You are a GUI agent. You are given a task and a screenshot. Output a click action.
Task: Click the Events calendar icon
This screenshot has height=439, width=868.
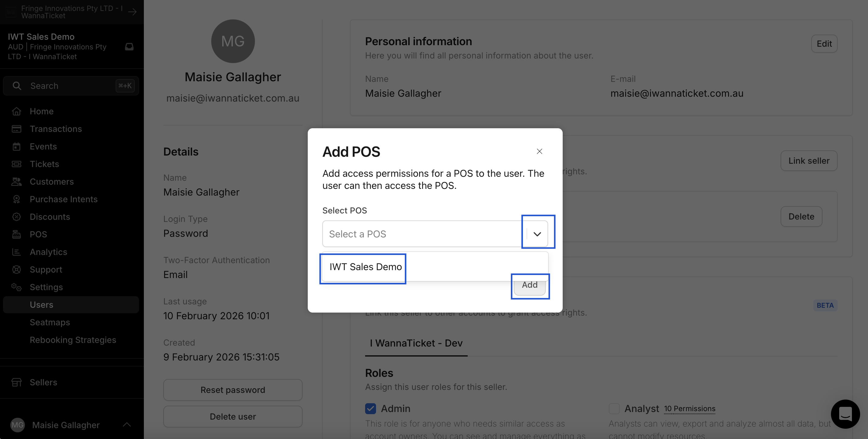coord(16,146)
